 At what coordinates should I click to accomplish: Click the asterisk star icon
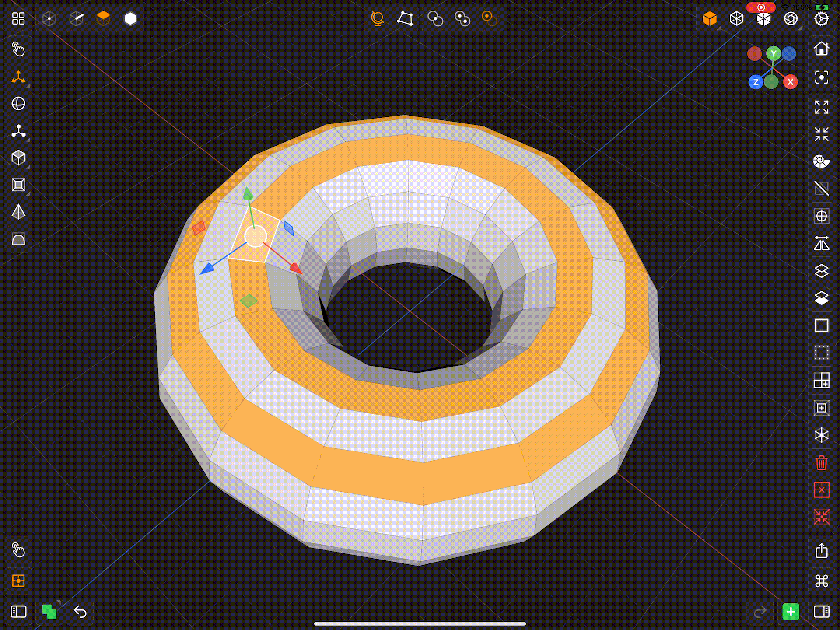(822, 435)
